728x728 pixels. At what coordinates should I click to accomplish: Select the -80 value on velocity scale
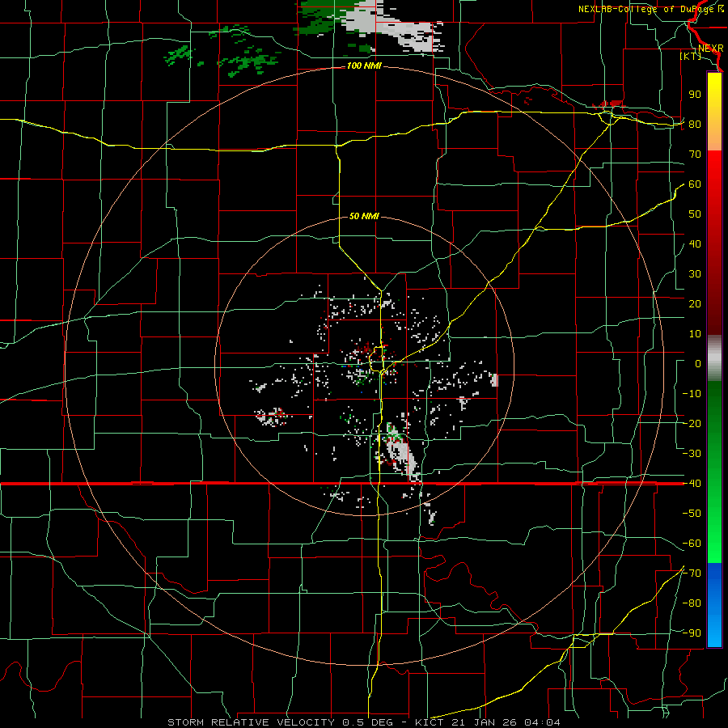(692, 603)
